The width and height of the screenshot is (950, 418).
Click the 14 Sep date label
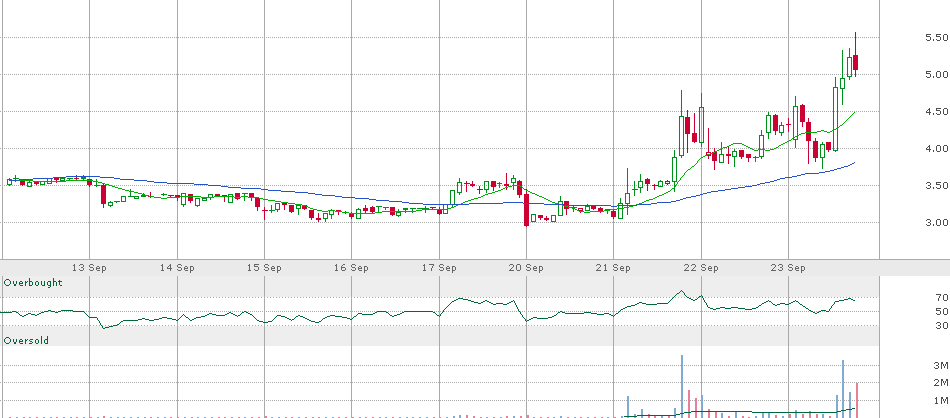click(x=178, y=268)
